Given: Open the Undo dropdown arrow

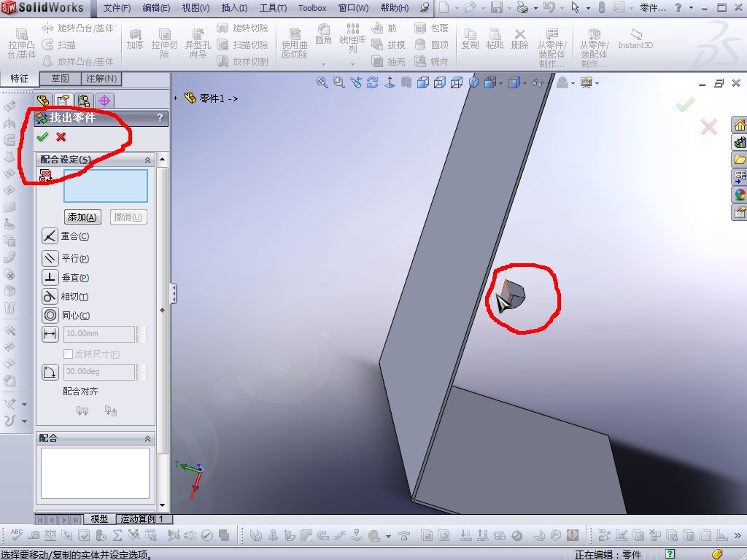Looking at the screenshot, I should point(561,8).
